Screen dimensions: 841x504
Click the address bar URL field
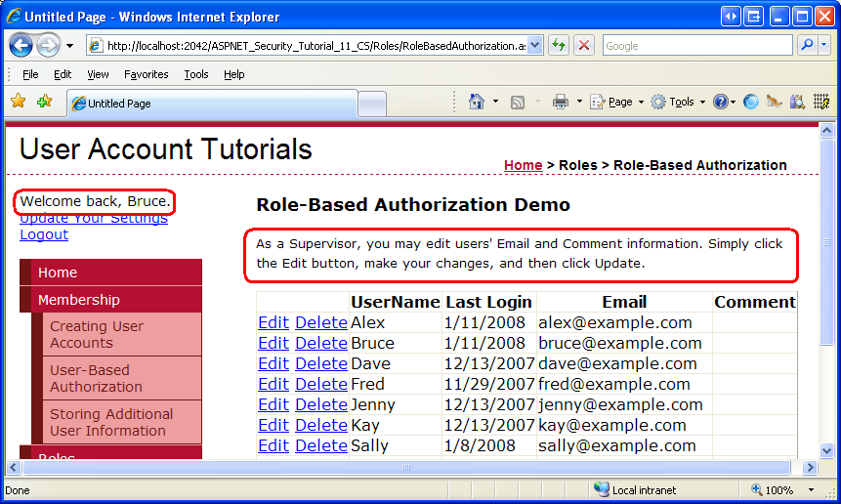pyautogui.click(x=307, y=46)
